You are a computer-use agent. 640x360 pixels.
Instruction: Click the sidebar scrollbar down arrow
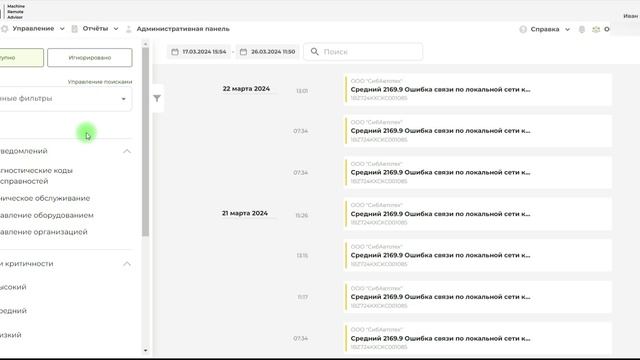point(145,350)
